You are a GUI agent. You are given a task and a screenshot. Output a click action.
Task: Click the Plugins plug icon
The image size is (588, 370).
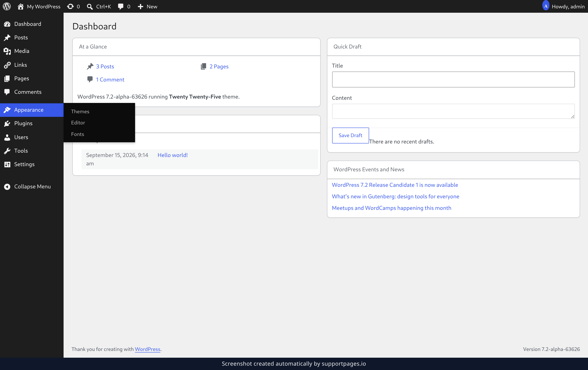pyautogui.click(x=7, y=124)
